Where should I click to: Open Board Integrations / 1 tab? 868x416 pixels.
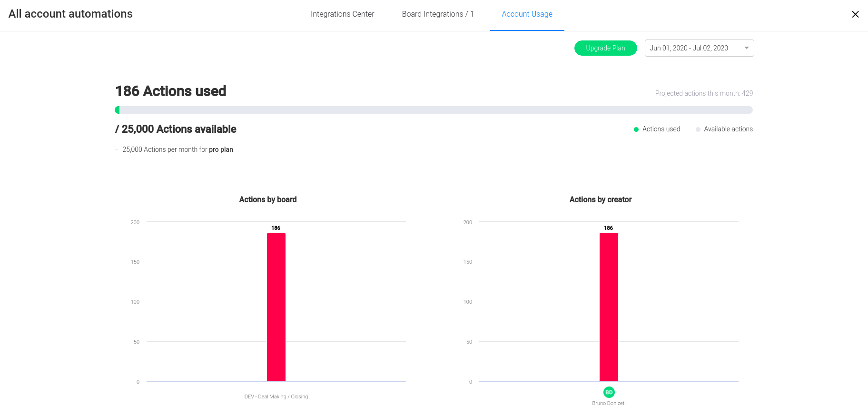click(x=437, y=14)
